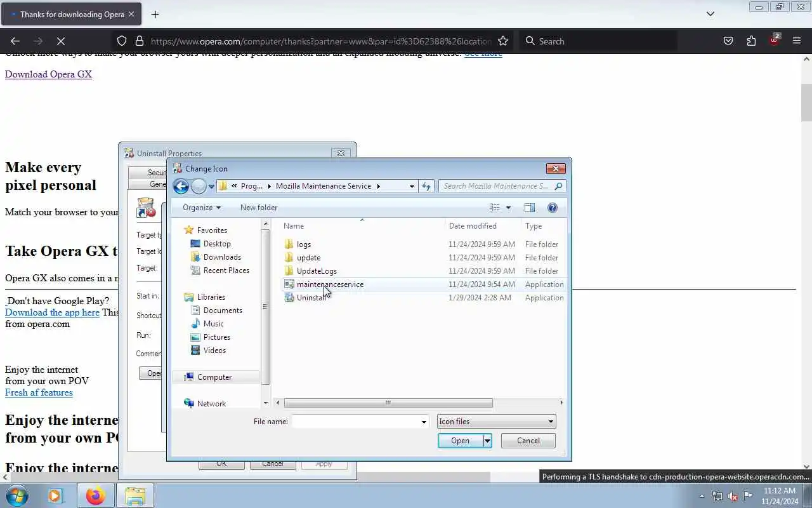The width and height of the screenshot is (812, 508).
Task: Click the Download Opera GX link
Action: [48, 74]
